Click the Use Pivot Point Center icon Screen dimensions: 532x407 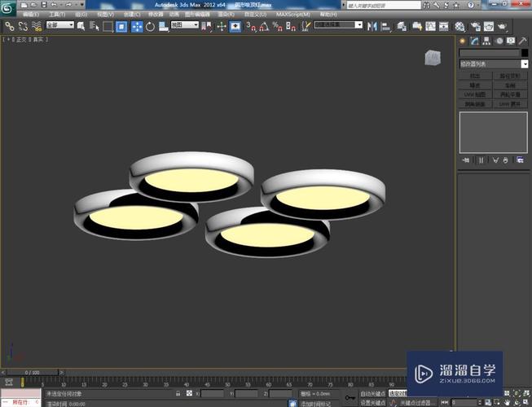206,26
